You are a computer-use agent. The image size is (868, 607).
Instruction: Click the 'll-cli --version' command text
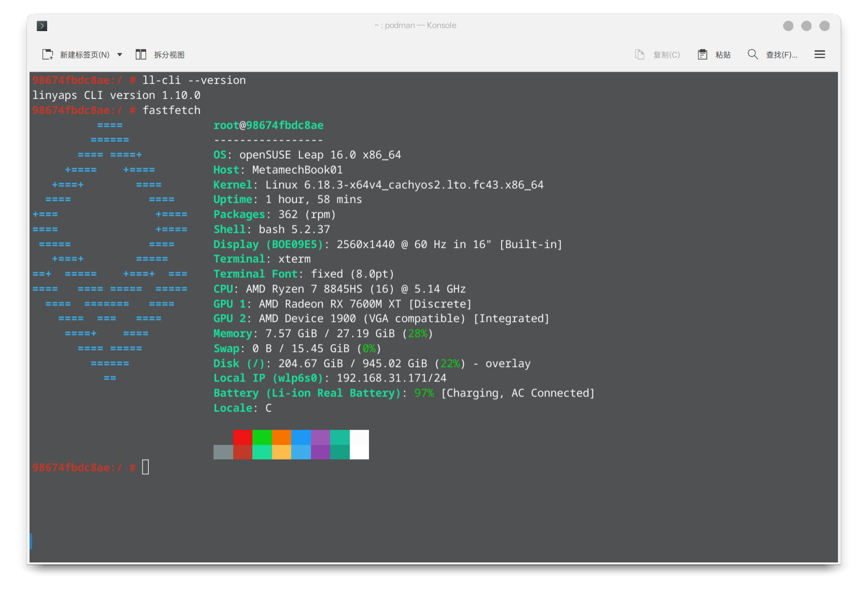tap(194, 80)
